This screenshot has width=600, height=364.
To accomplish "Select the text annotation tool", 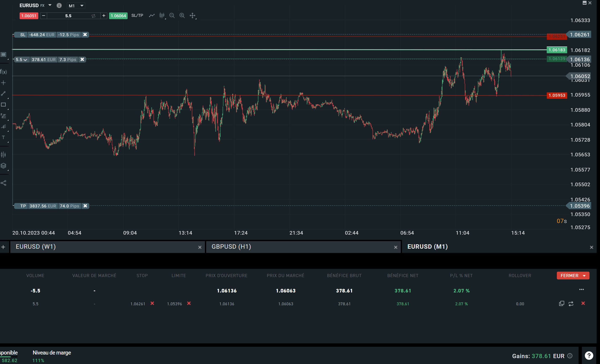I will [3, 137].
